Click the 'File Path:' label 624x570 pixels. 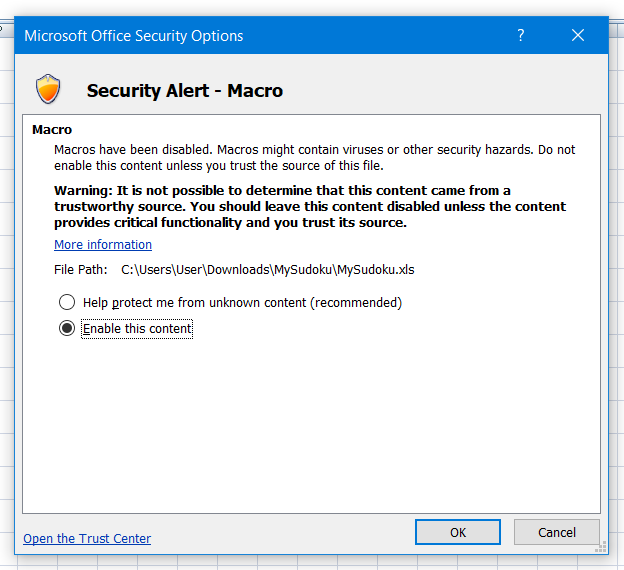point(81,269)
